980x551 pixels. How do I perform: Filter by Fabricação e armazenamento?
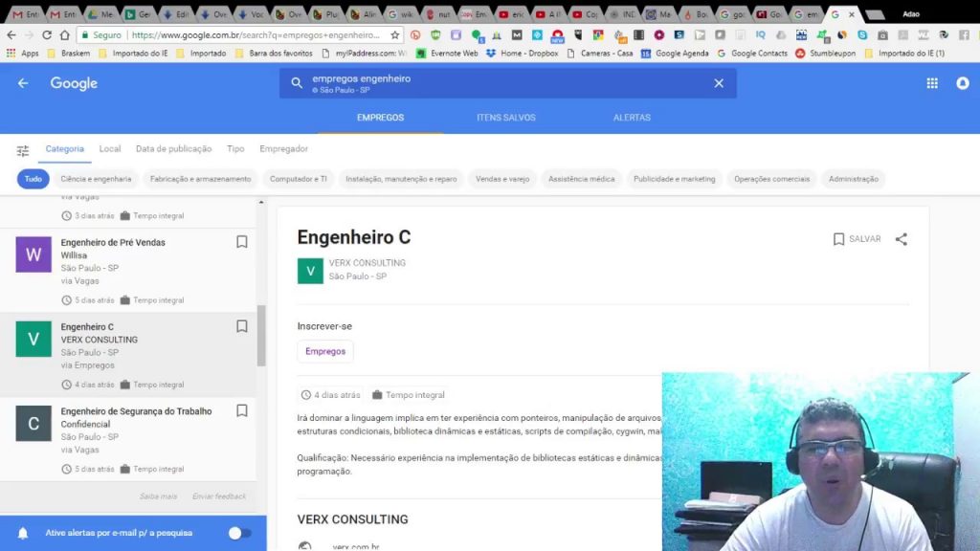point(201,179)
